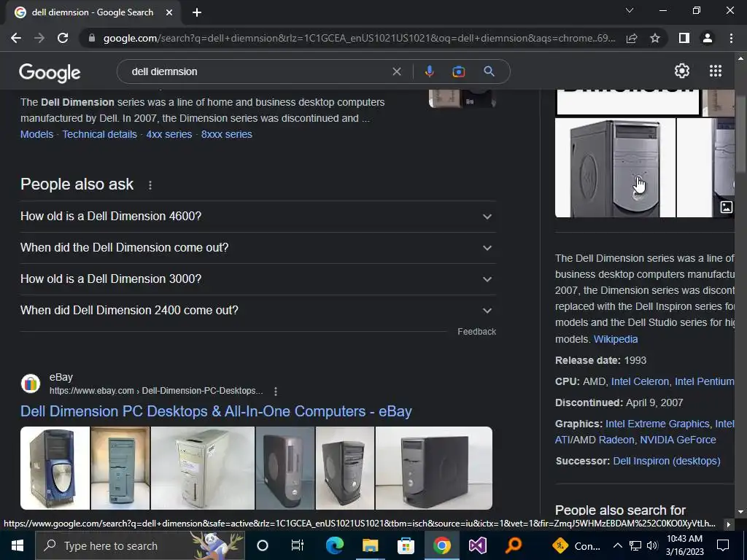This screenshot has height=560, width=747.
Task: Click the share page icon in address bar
Action: [x=632, y=38]
